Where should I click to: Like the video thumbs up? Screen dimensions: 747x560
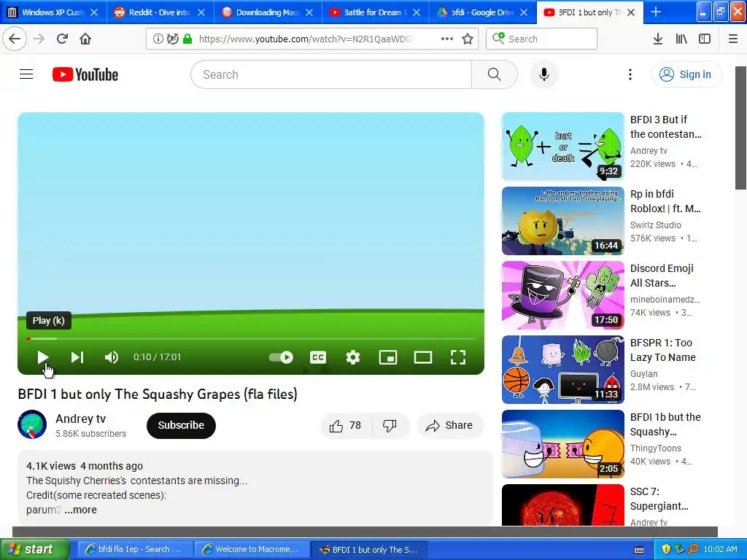(345, 425)
